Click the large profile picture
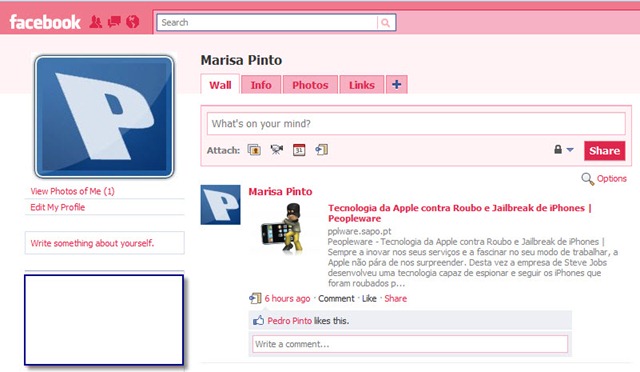This screenshot has height=372, width=640. point(104,117)
